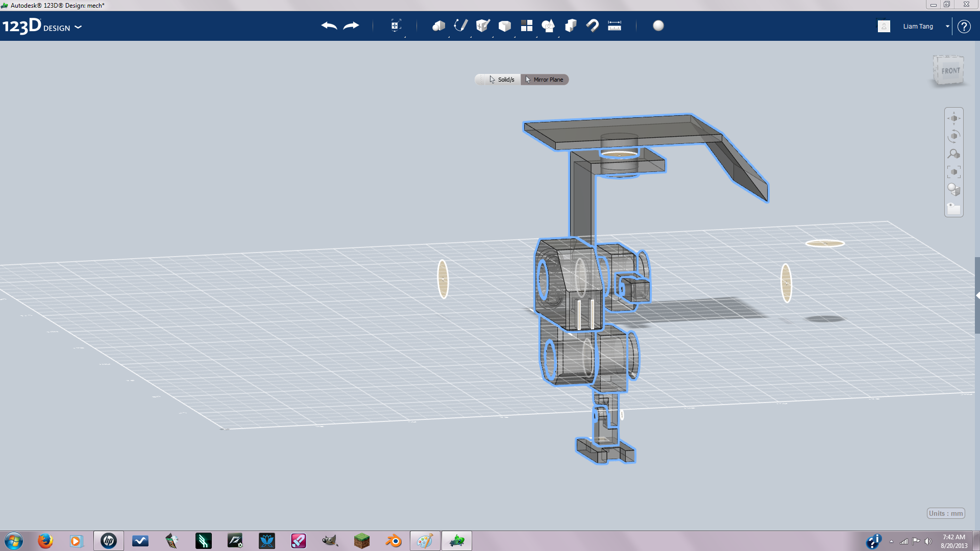Open the show/hide visibility tool

[954, 208]
